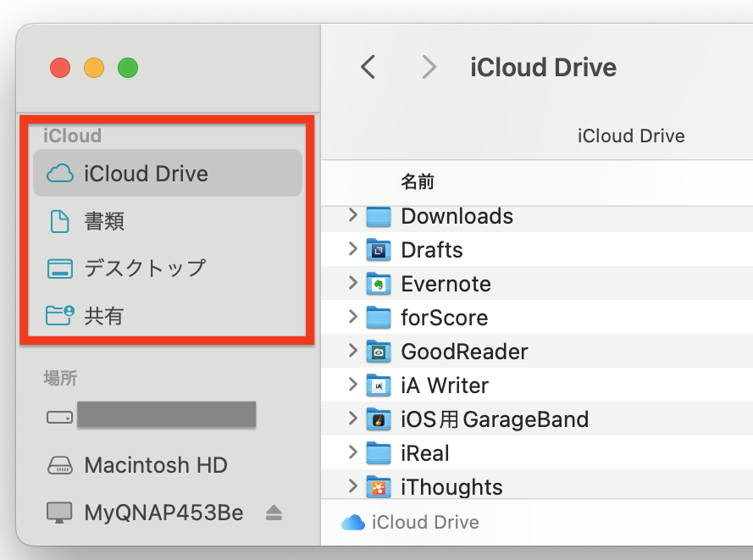
Task: Click the Drafts folder icon
Action: point(379,250)
